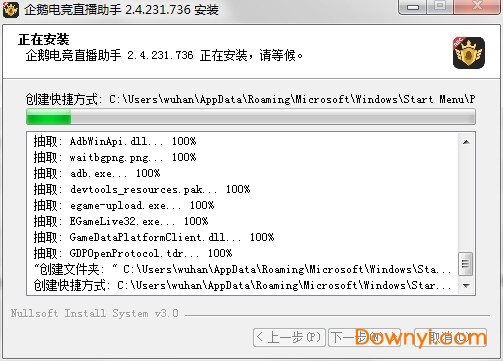Viewport: 503px width, 361px height.
Task: Click the log scrollbar up arrow
Action: point(466,142)
